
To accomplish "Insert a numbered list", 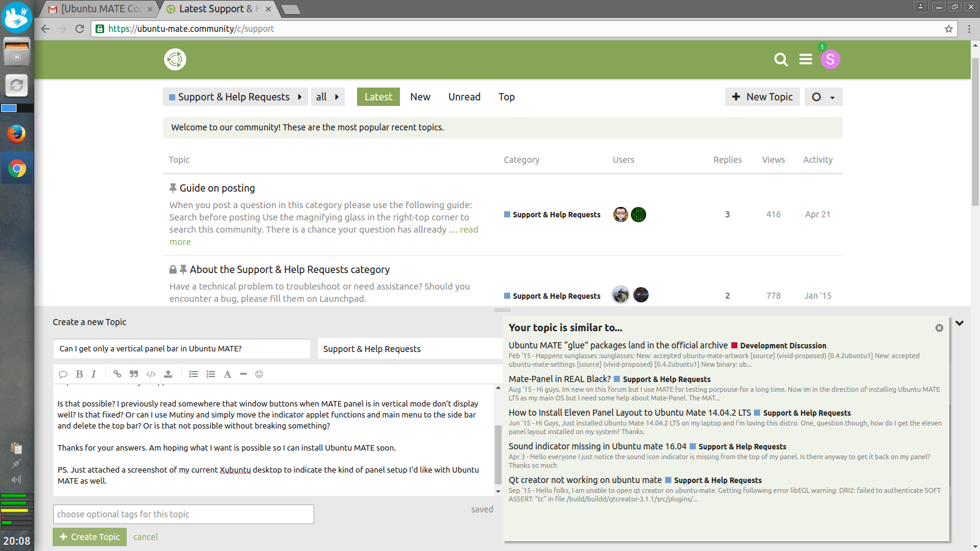I will coord(211,374).
